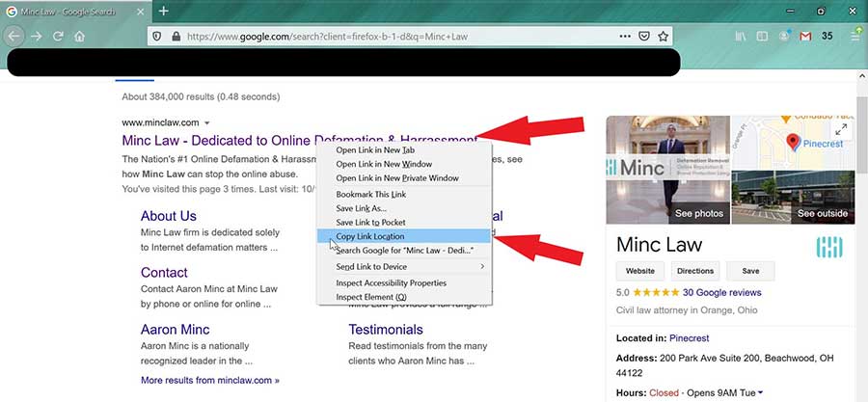Click the red Pinecrest map pin
The width and height of the screenshot is (868, 402).
click(x=794, y=143)
